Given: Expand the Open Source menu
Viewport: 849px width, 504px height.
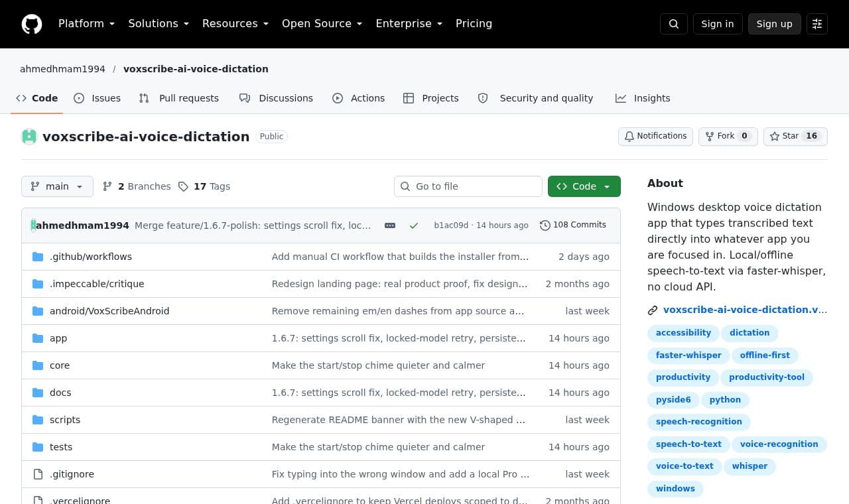Looking at the screenshot, I should pyautogui.click(x=322, y=24).
